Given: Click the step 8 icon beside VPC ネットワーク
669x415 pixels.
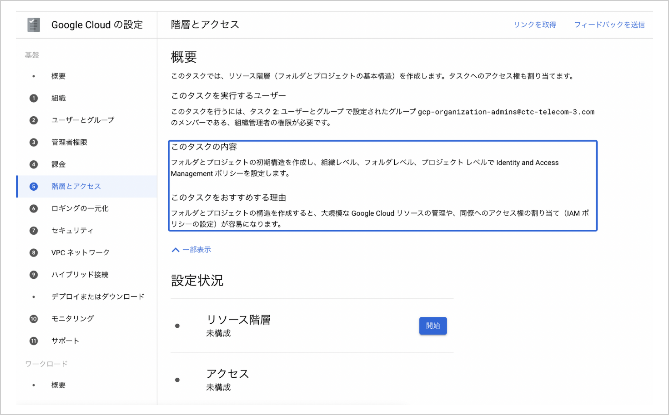Looking at the screenshot, I should 34,252.
